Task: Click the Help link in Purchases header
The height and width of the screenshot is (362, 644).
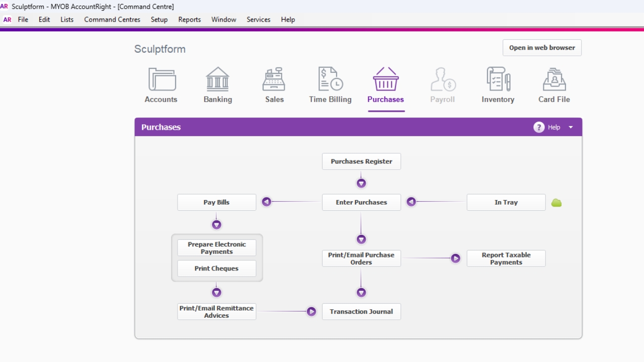Action: [x=554, y=127]
